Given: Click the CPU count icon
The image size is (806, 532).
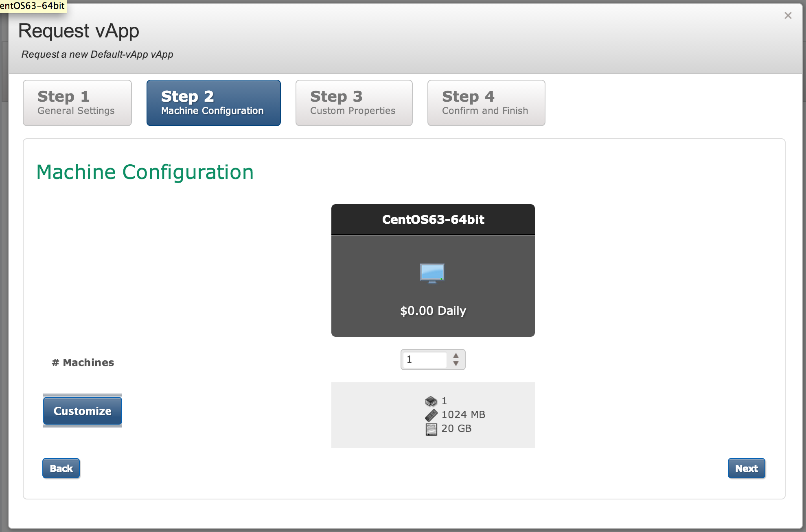Looking at the screenshot, I should [431, 401].
